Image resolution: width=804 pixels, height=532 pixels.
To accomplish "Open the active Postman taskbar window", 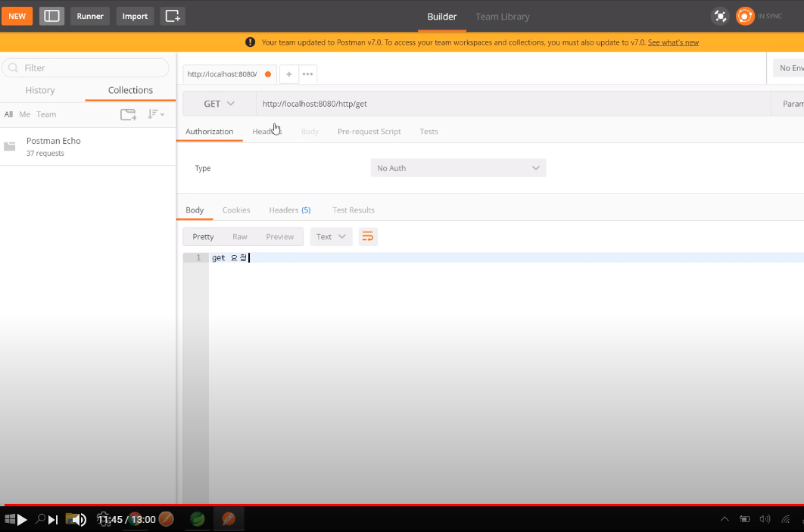I will tap(229, 519).
